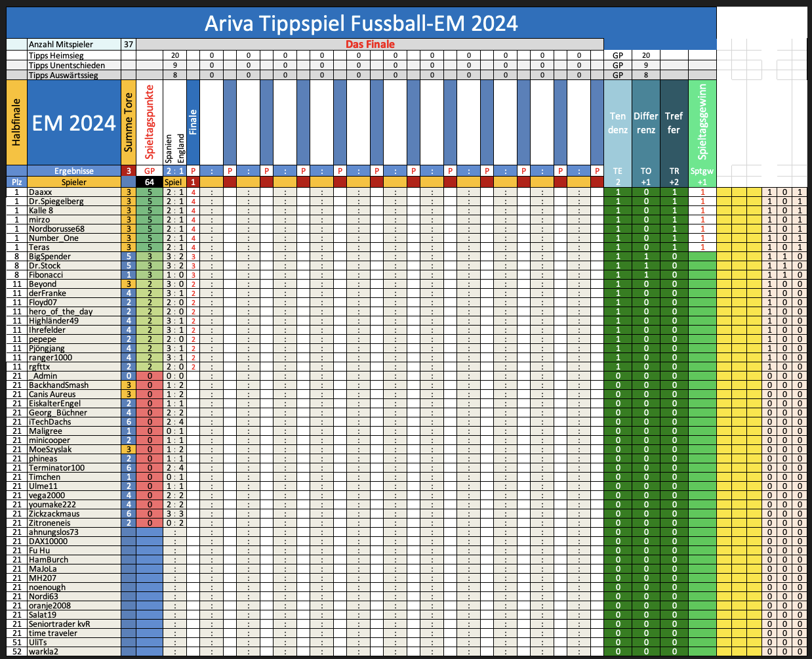The image size is (812, 659).
Task: Click the Ariva Tippspiel Fussball-EM 2024 title
Action: point(361,24)
